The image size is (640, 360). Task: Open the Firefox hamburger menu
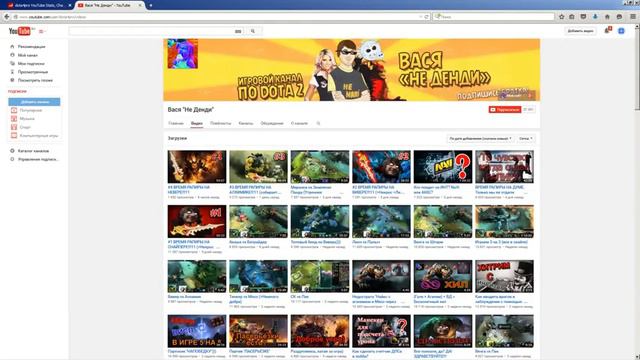point(633,17)
